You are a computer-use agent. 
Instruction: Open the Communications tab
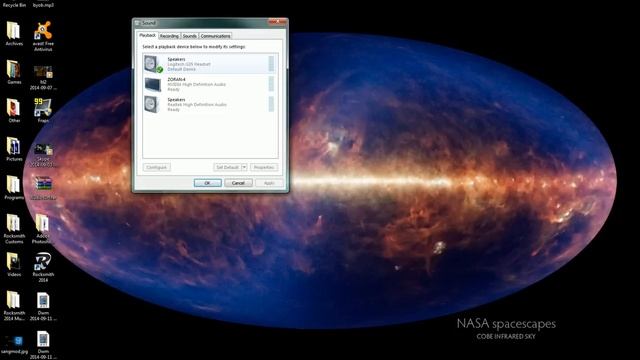pos(215,36)
